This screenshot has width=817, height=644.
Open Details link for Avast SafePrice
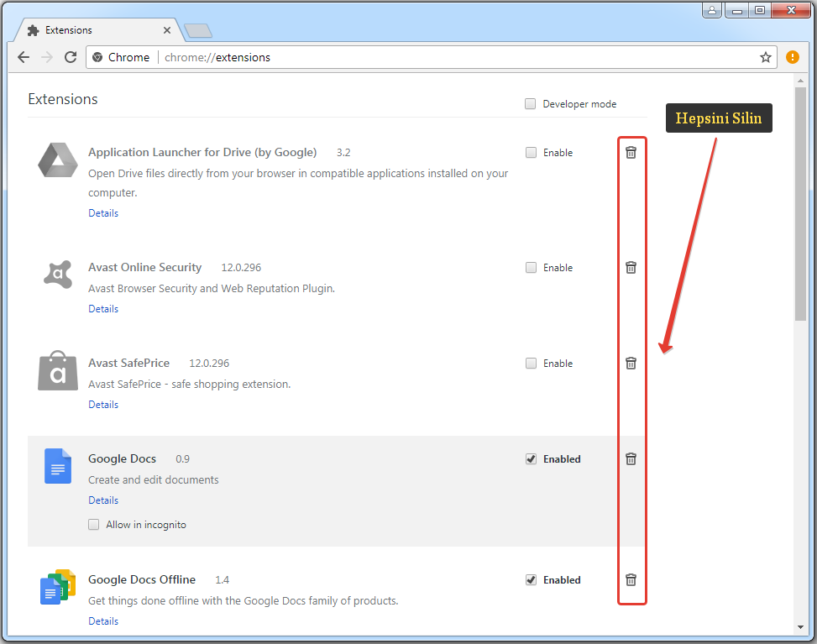(103, 405)
